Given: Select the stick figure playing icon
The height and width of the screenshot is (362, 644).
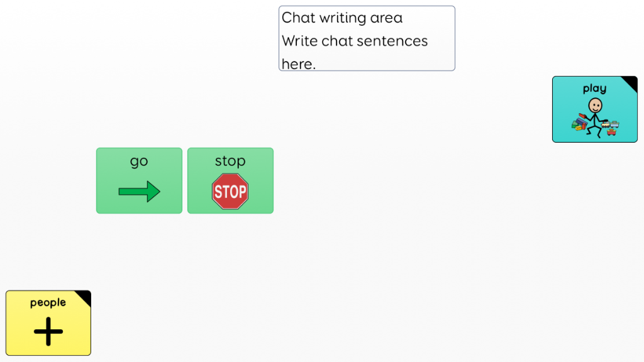Looking at the screenshot, I should 595,118.
